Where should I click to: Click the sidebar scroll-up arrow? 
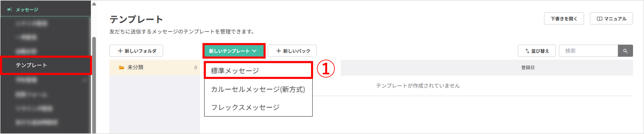point(94,4)
